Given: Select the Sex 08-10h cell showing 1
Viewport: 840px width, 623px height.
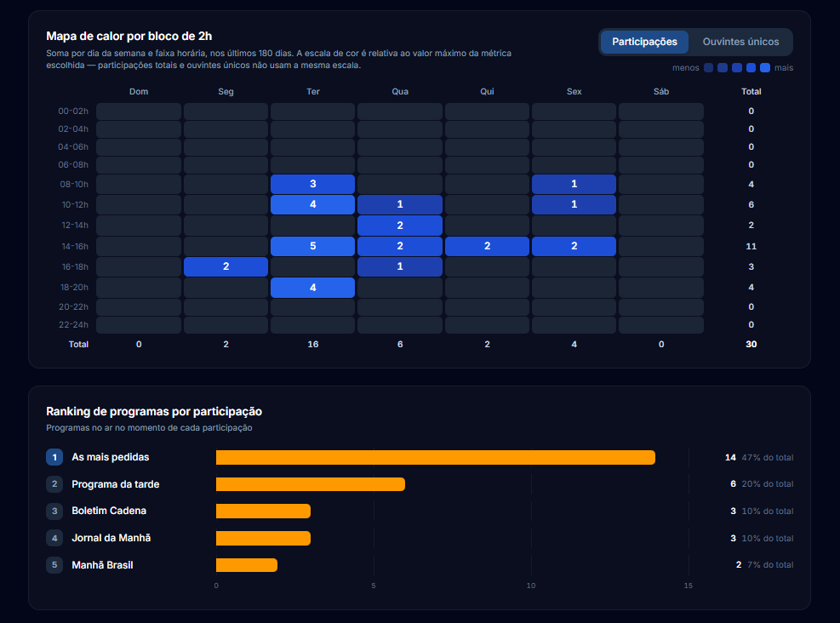Looking at the screenshot, I should tap(574, 184).
